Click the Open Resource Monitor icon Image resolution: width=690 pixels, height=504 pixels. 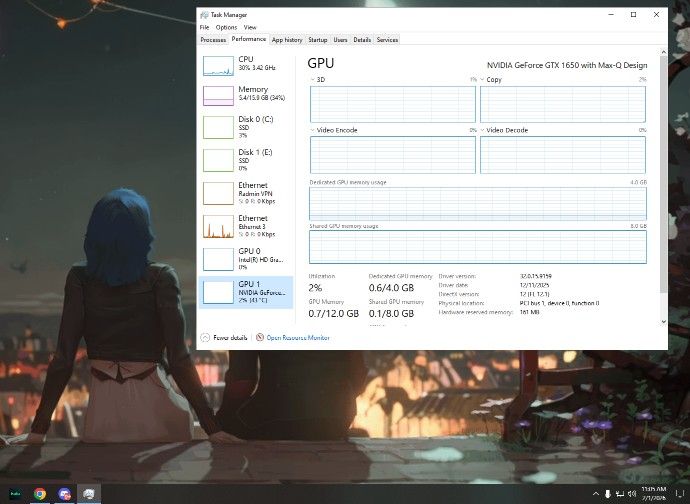260,338
